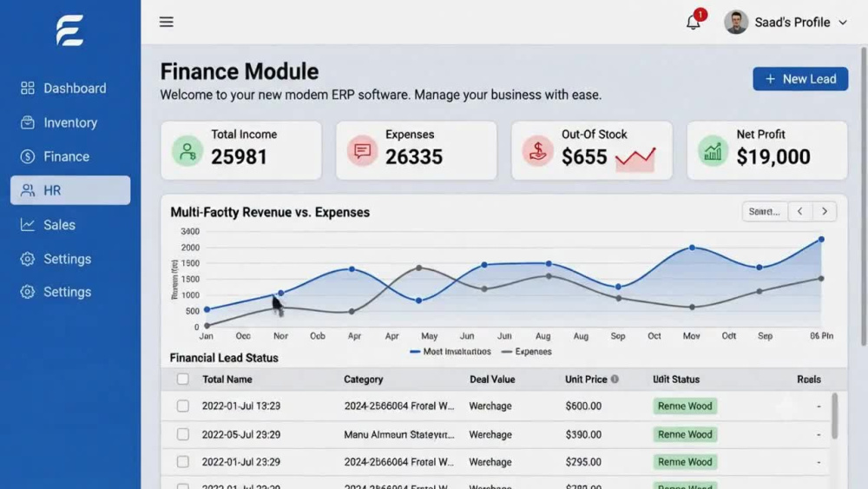Screen dimensions: 868x489
Task: Click the second Settings gear icon
Action: click(27, 292)
